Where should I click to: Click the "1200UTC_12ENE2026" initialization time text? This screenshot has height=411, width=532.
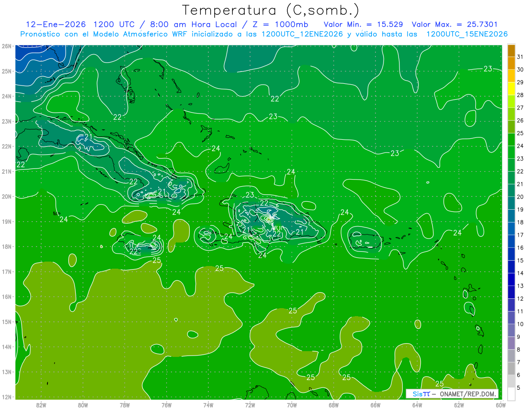(x=302, y=34)
